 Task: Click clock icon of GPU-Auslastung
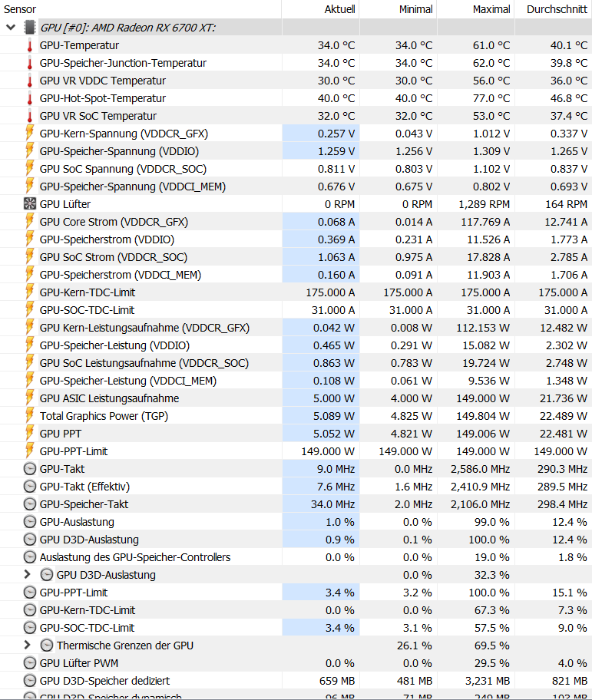(29, 522)
